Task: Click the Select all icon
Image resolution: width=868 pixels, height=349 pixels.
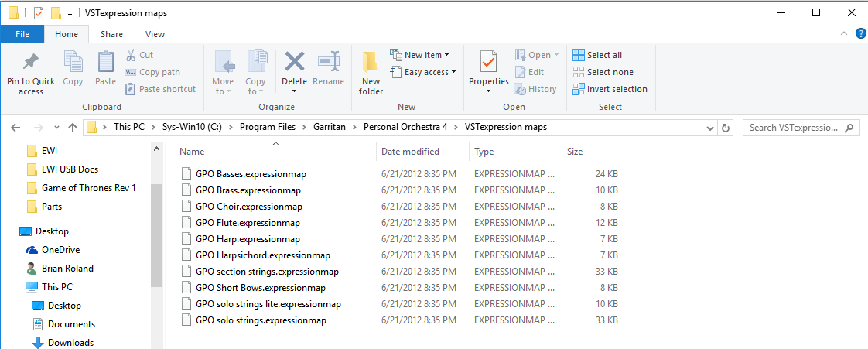Action: click(x=579, y=55)
